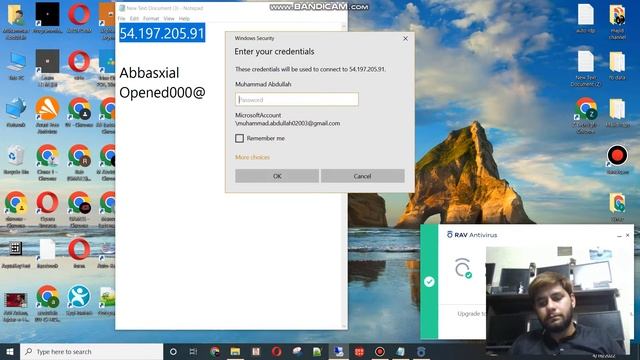Image resolution: width=640 pixels, height=360 pixels.
Task: Close the Windows Security dialog
Action: point(405,38)
